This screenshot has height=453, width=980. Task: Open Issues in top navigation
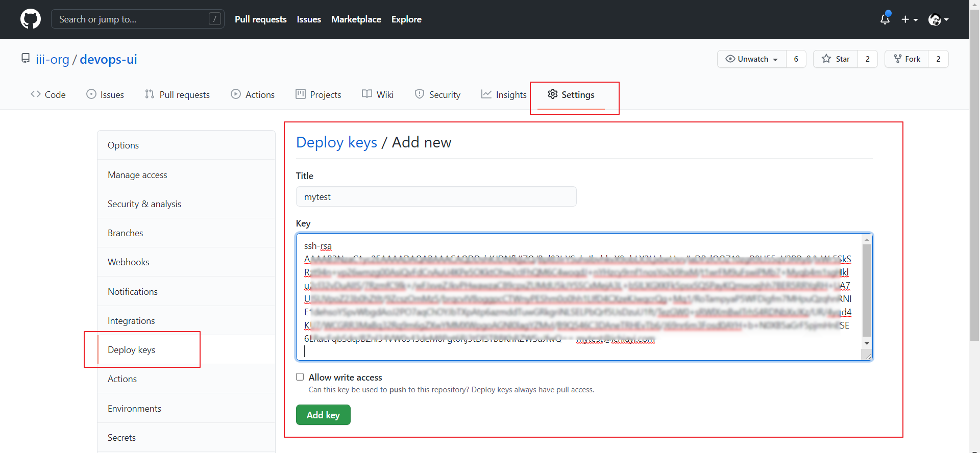coord(309,19)
